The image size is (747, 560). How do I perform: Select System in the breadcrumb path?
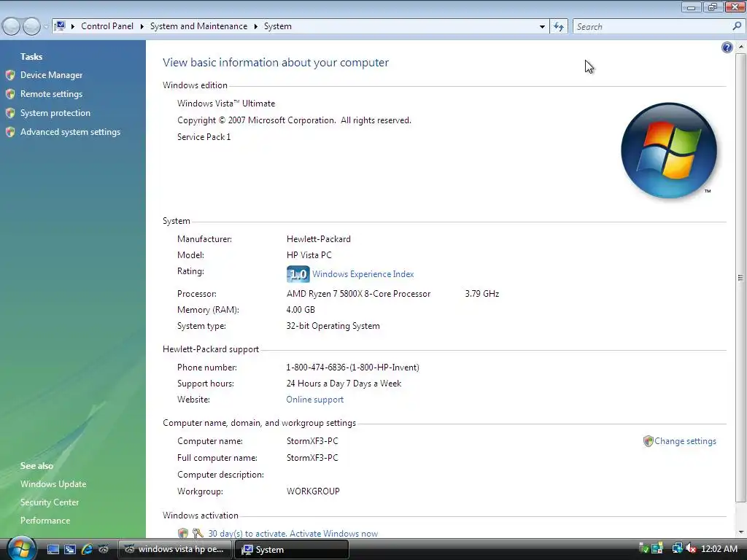(x=278, y=26)
